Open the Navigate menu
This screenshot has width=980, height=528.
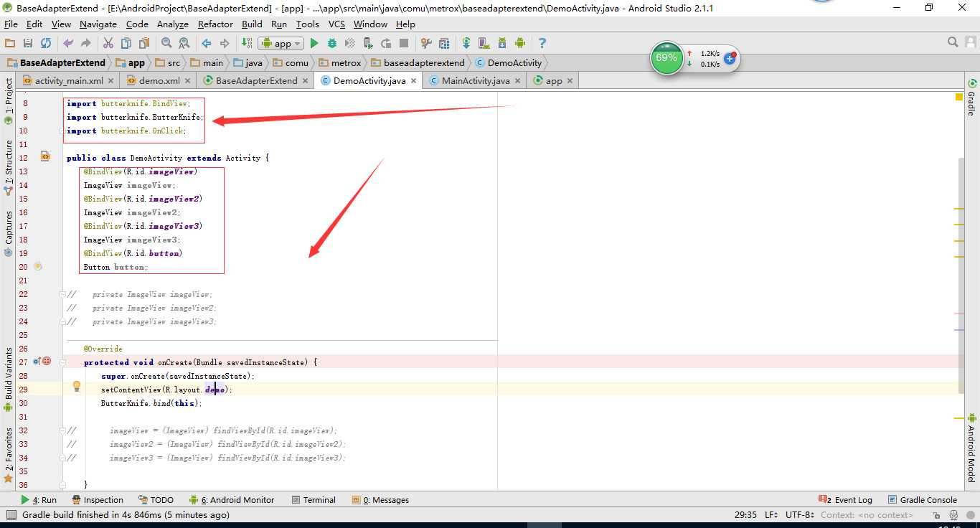(x=97, y=24)
